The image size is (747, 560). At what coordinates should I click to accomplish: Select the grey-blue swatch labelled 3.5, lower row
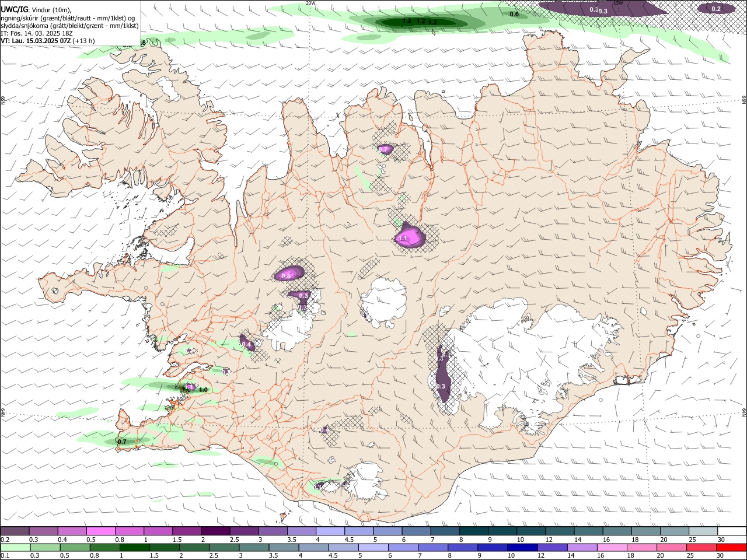pyautogui.click(x=284, y=547)
